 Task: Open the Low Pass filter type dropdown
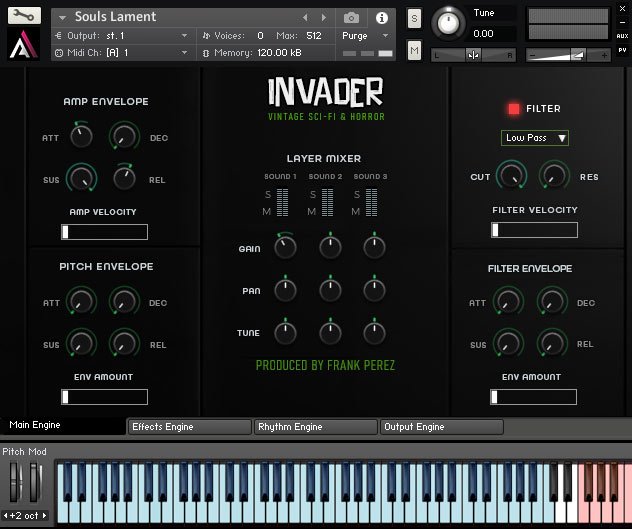coord(535,138)
